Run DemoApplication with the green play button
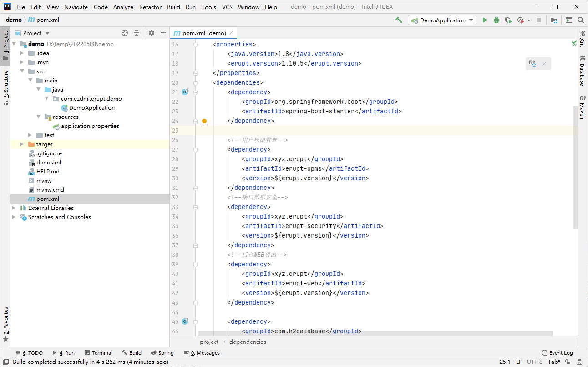Screen dimensions: 588x367 485,20
